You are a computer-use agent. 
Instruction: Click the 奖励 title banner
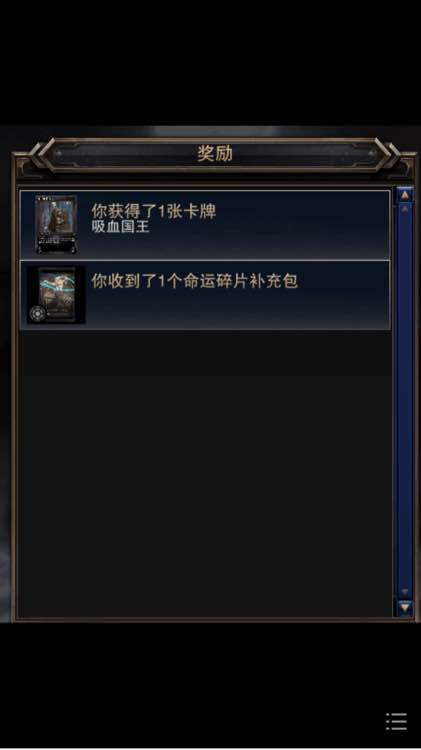point(215,154)
